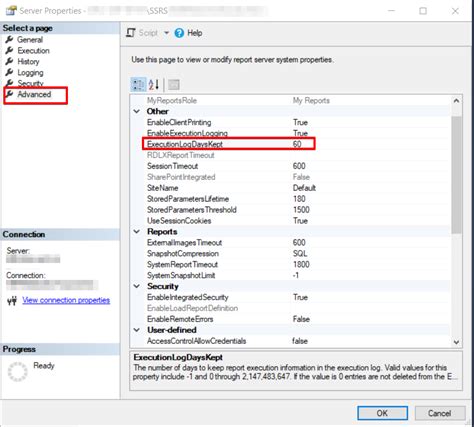
Task: Collapse the Security property category
Action: pyautogui.click(x=137, y=286)
